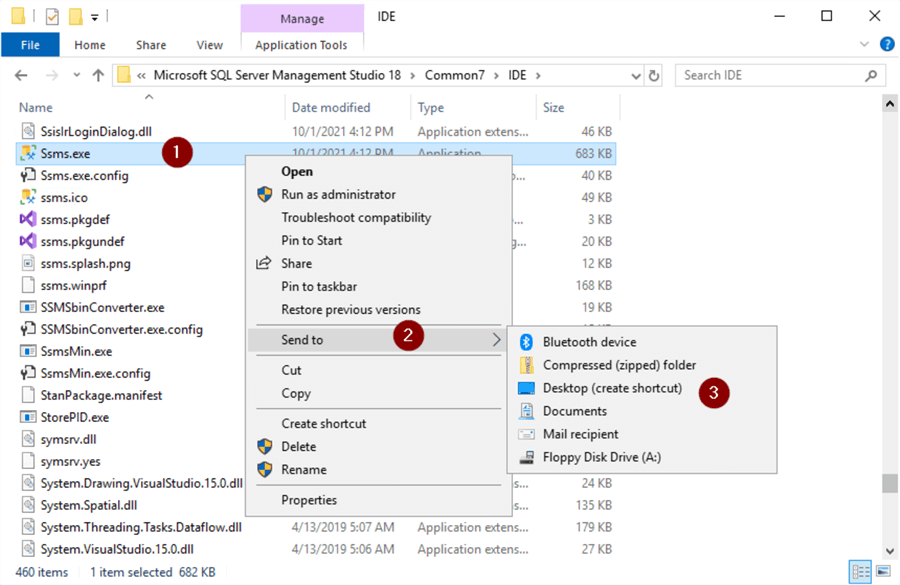Click in the Search IDE input field
The width and height of the screenshot is (900, 585).
click(770, 75)
